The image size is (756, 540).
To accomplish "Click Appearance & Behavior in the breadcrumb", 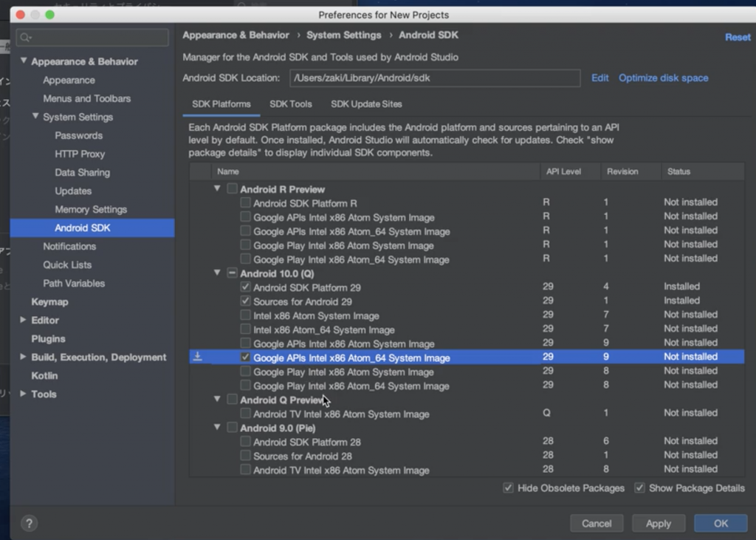I will (x=236, y=35).
